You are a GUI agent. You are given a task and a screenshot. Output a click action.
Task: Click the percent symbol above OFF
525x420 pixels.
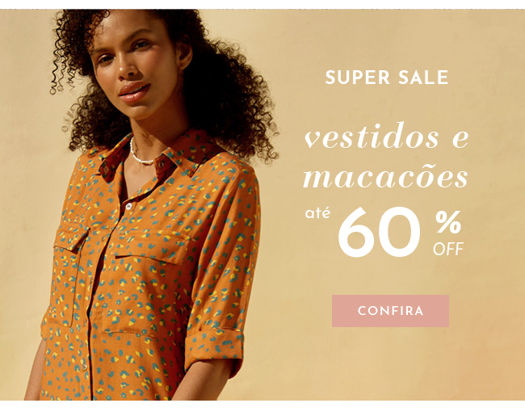coord(448,222)
